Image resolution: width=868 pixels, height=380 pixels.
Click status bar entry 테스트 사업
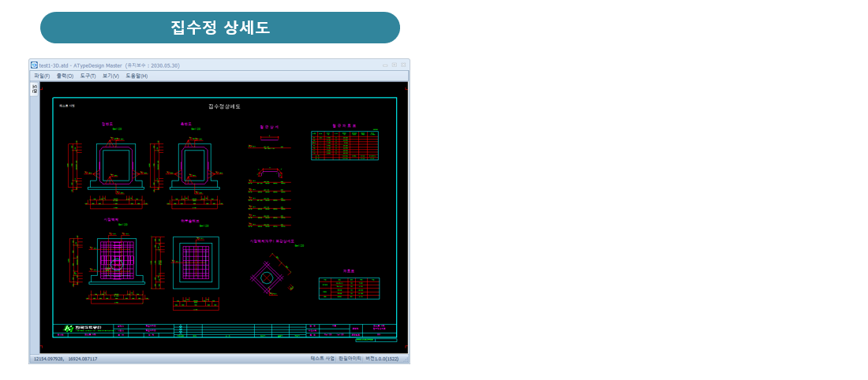[323, 359]
